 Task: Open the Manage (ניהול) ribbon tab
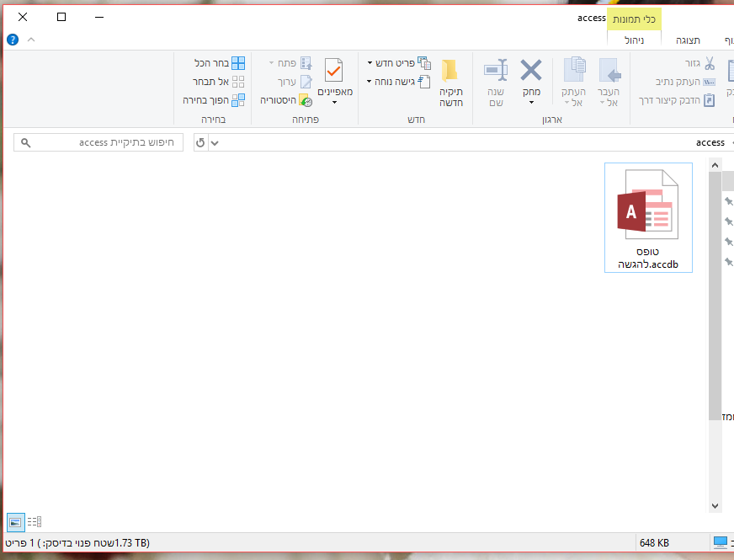pyautogui.click(x=635, y=40)
